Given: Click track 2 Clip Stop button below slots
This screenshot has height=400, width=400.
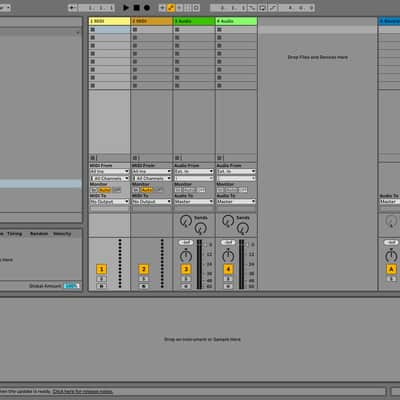Looking at the screenshot, I should pos(135,157).
